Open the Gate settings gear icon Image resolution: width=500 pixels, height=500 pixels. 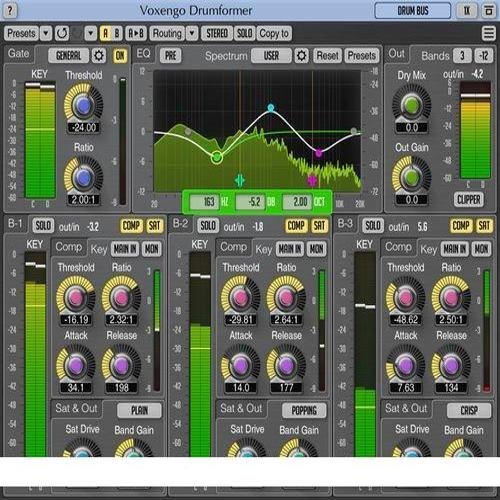[x=99, y=55]
